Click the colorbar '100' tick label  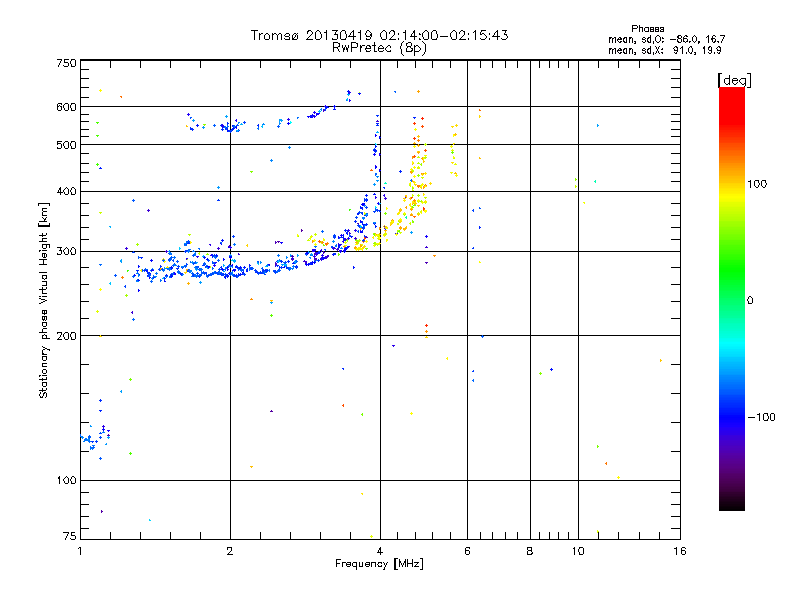click(757, 184)
